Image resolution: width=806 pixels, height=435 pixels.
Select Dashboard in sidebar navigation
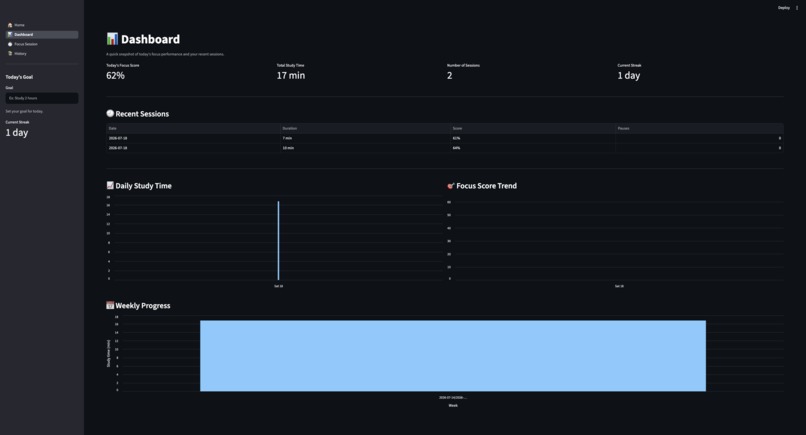point(42,34)
